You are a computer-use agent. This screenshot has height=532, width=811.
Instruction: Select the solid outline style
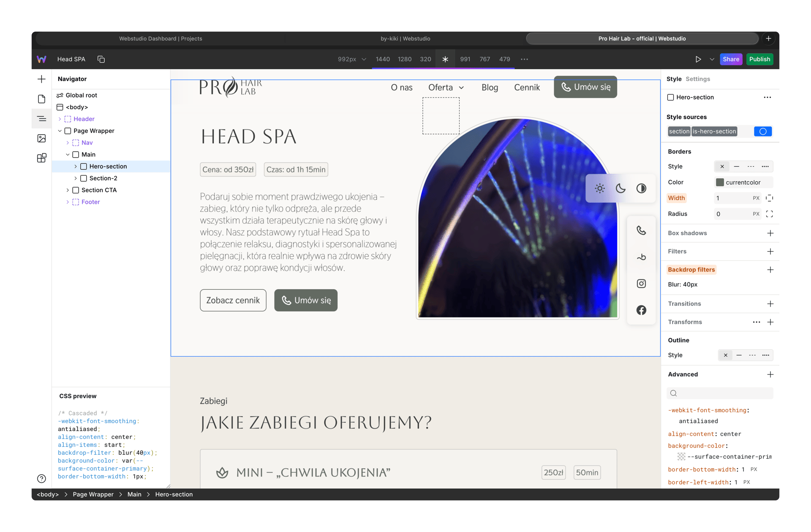739,355
